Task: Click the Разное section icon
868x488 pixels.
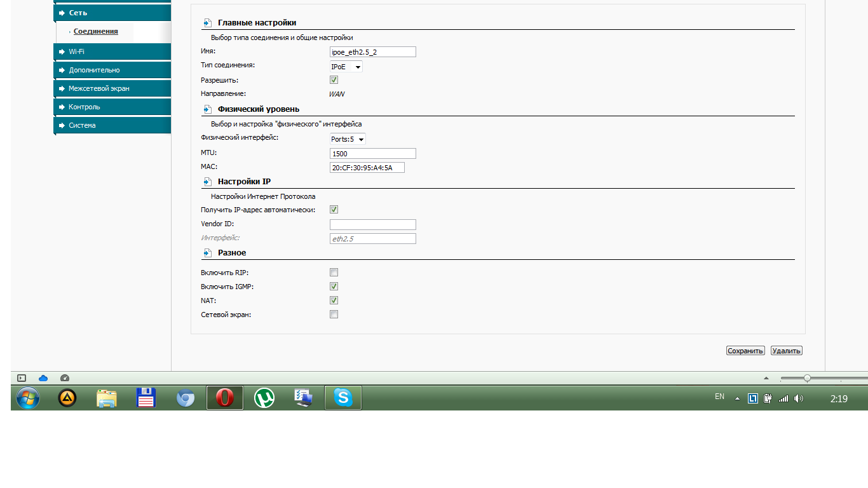Action: [x=207, y=253]
